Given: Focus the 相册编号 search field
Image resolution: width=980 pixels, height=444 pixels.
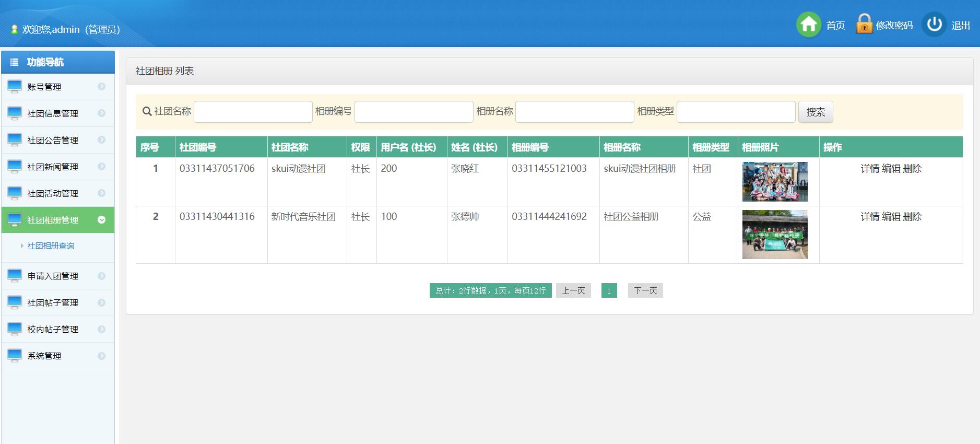Looking at the screenshot, I should (414, 112).
